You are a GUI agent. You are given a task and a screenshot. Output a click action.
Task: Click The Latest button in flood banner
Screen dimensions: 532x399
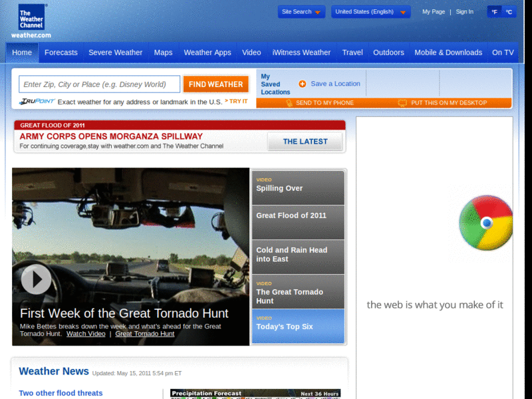305,142
